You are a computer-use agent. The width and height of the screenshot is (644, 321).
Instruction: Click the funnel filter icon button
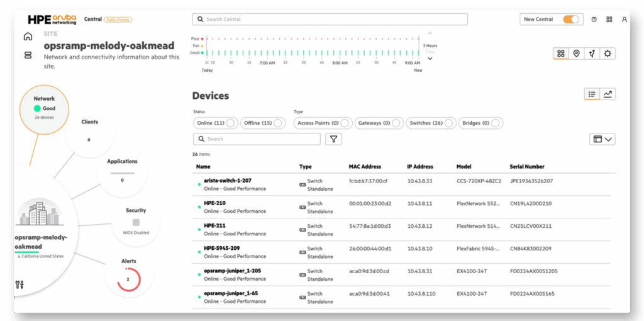pyautogui.click(x=333, y=139)
